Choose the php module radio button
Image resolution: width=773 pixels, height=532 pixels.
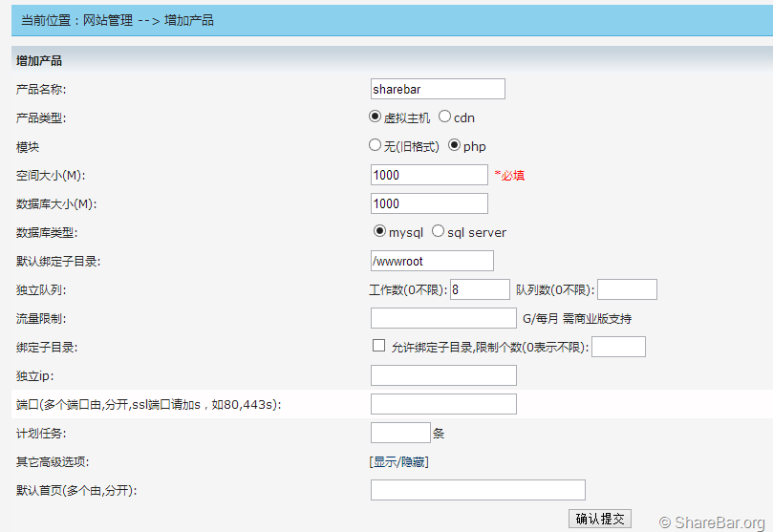[455, 145]
